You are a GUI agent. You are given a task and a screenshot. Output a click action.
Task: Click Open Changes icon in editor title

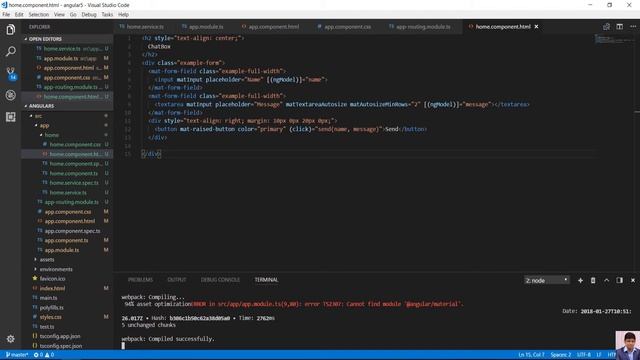[x=606, y=27]
